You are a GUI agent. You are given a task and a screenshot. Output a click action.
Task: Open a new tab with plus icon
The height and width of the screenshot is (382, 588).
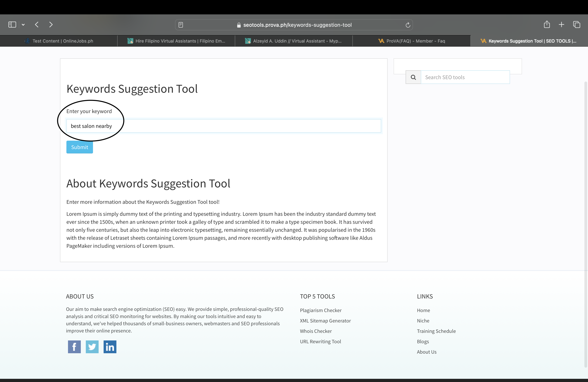point(561,24)
